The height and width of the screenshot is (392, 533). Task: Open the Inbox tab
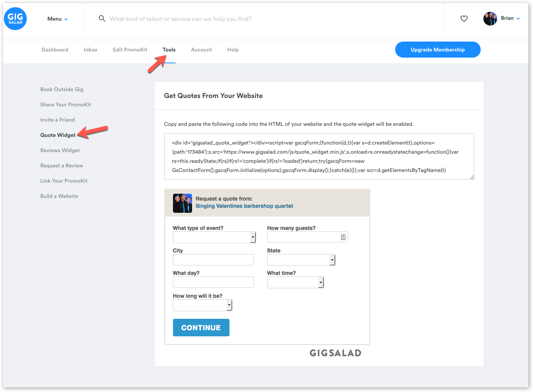click(x=90, y=50)
